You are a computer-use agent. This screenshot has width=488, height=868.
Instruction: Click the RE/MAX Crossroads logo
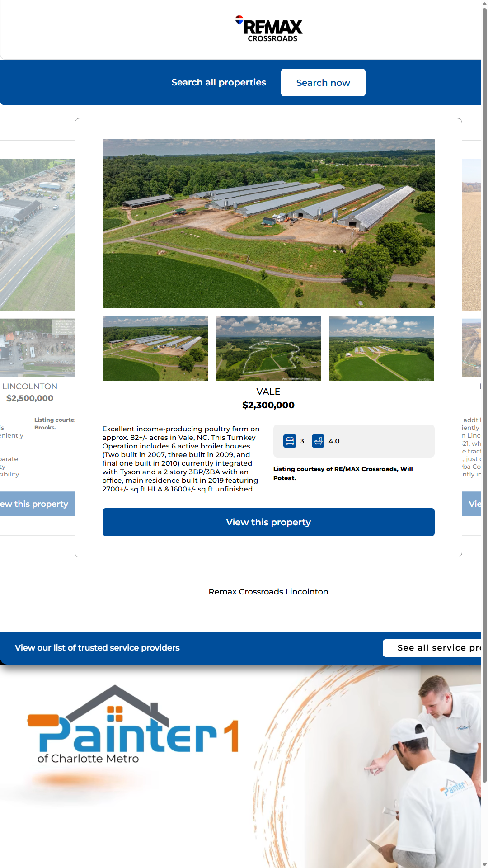[269, 29]
